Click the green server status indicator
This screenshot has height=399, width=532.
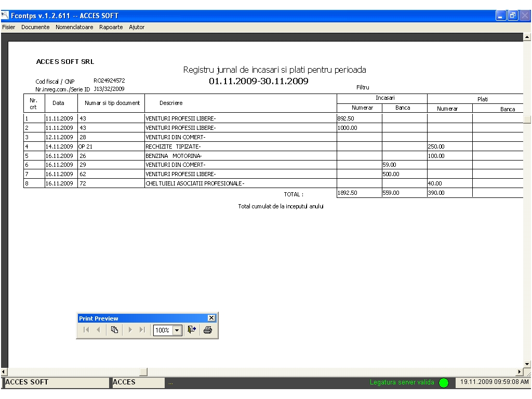coord(443,383)
